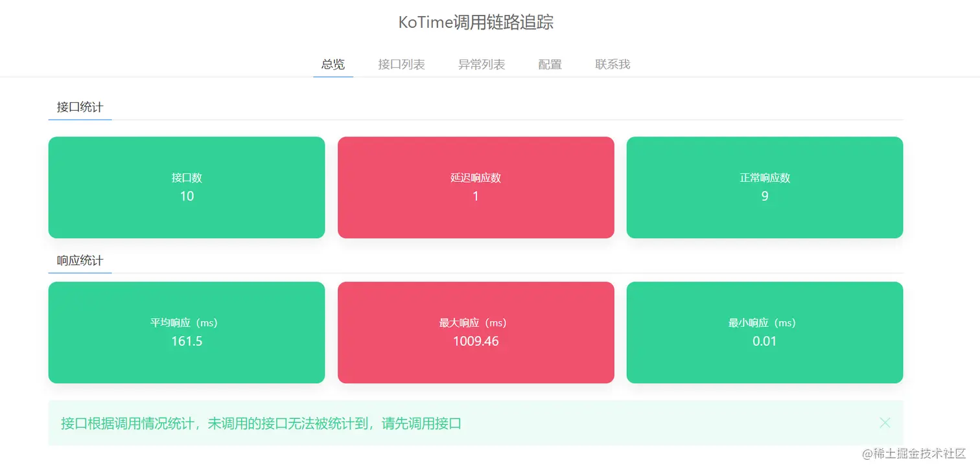Open the 接口列表 tab
The width and height of the screenshot is (980, 474).
tap(402, 64)
